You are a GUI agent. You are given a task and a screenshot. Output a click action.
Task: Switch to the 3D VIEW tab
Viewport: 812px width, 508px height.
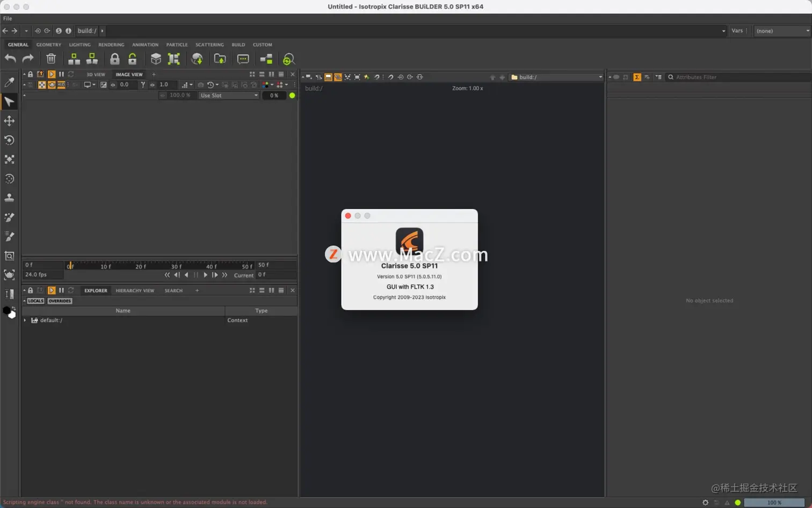(96, 75)
